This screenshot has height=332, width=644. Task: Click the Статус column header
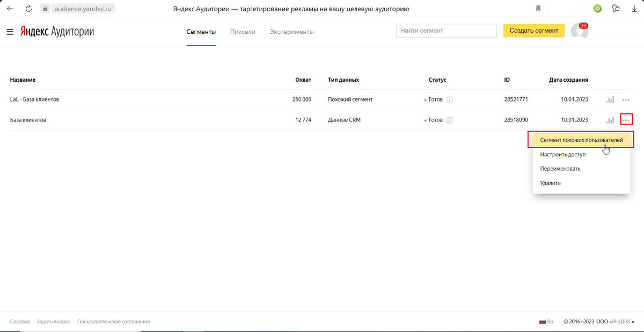[x=437, y=80]
